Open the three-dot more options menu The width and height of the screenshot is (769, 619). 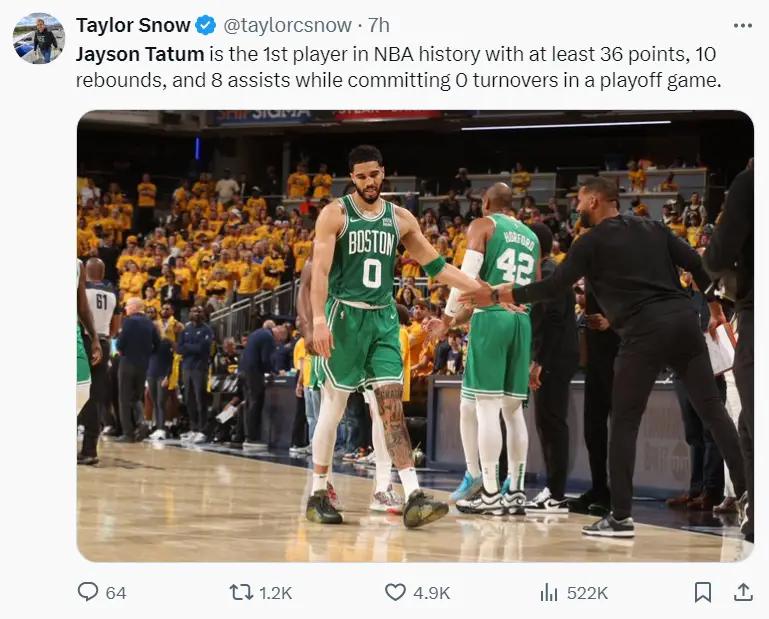[743, 26]
